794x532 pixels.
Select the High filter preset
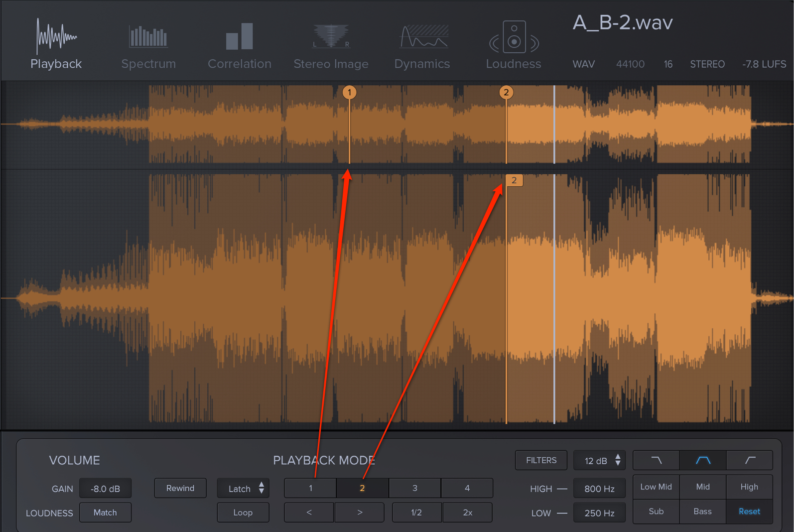[x=750, y=487]
